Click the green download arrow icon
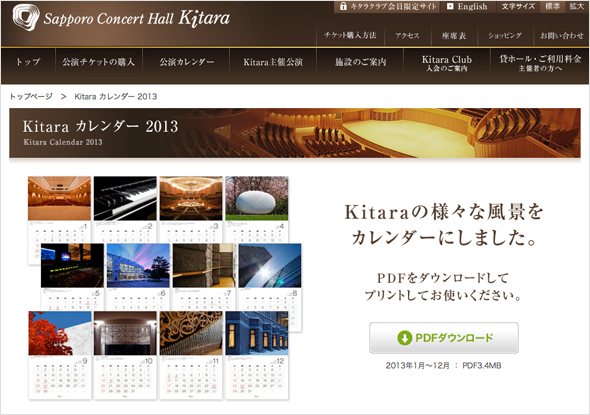Image resolution: width=590 pixels, height=415 pixels. click(x=404, y=338)
